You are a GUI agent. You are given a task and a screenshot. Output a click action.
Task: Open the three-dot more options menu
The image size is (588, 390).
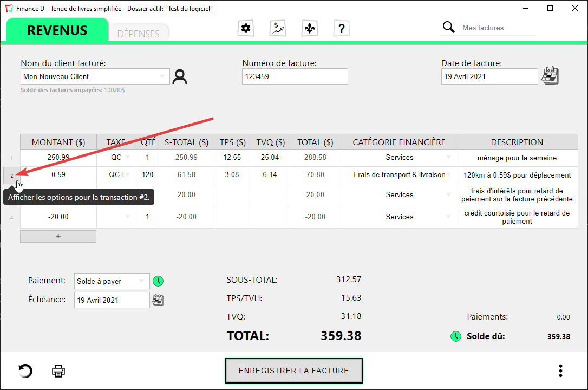(560, 371)
